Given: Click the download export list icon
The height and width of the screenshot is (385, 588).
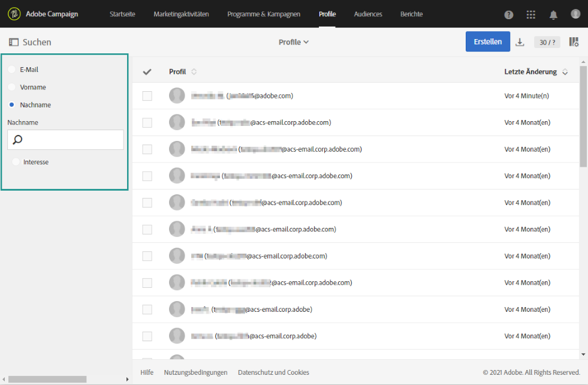Looking at the screenshot, I should (520, 42).
